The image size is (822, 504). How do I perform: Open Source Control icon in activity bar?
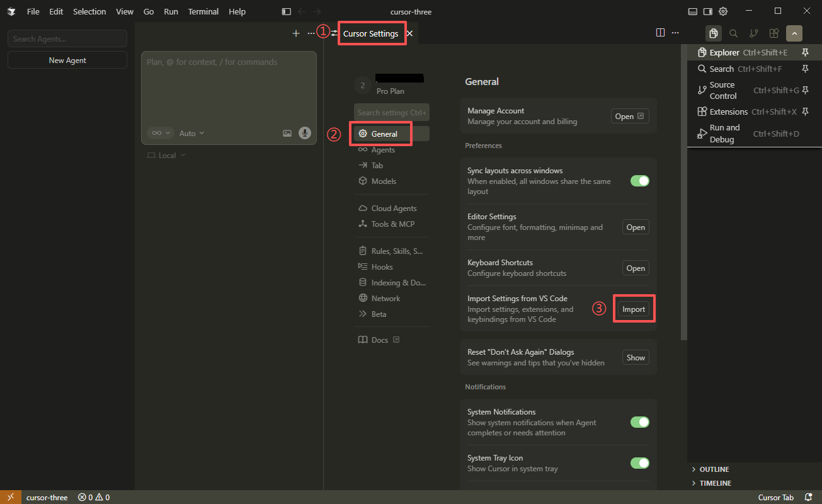pyautogui.click(x=754, y=33)
